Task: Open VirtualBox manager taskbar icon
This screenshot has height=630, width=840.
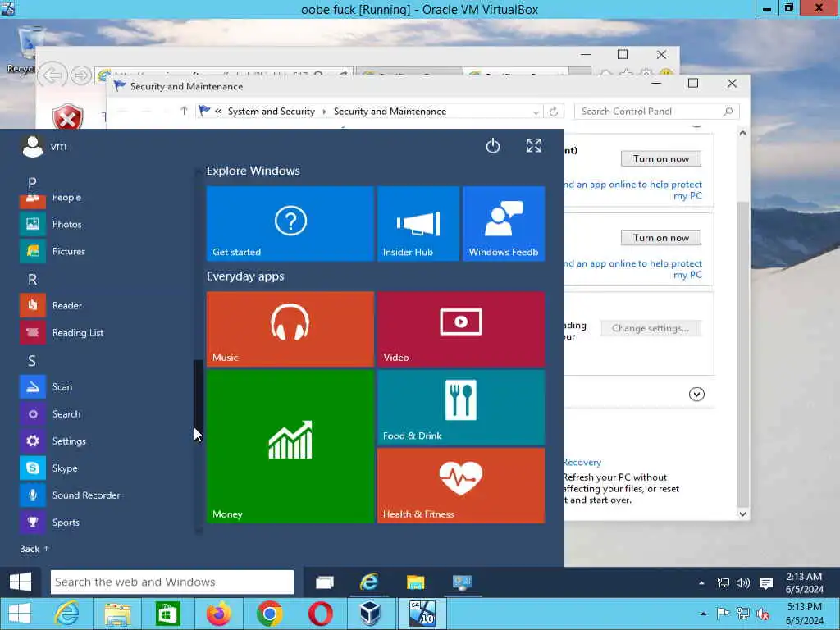Action: pyautogui.click(x=370, y=614)
